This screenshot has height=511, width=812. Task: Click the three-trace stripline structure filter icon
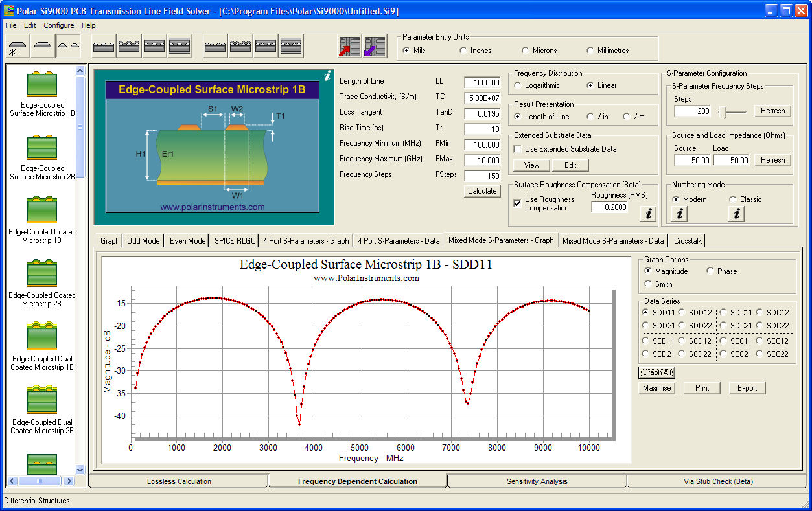tap(291, 46)
